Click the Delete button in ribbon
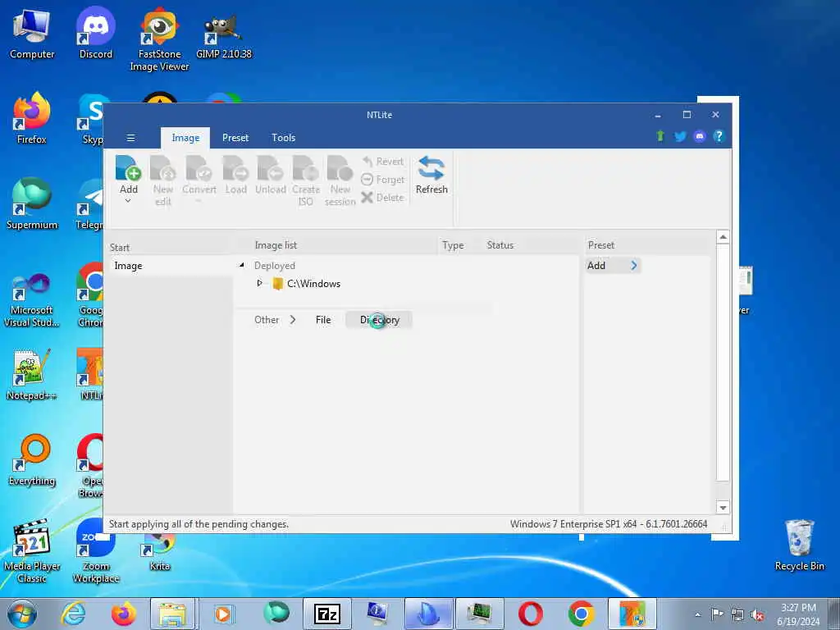Screen dimensions: 840x630 pos(382,198)
